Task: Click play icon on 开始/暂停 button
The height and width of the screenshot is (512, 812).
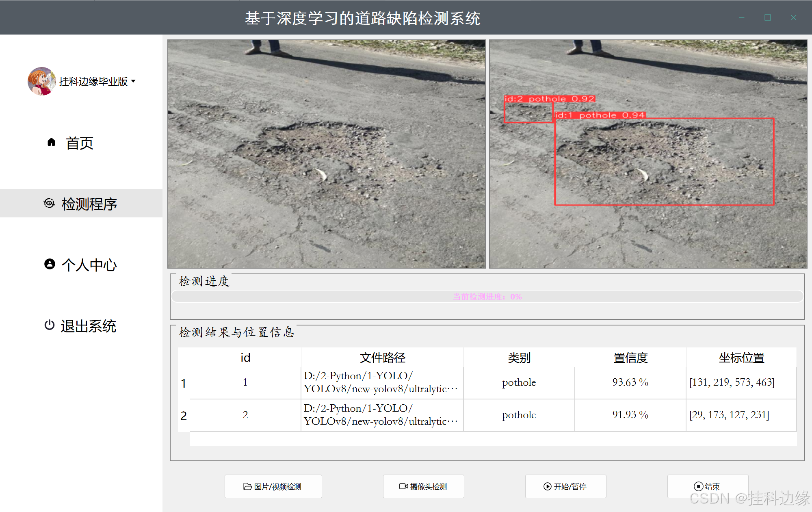Action: tap(548, 486)
